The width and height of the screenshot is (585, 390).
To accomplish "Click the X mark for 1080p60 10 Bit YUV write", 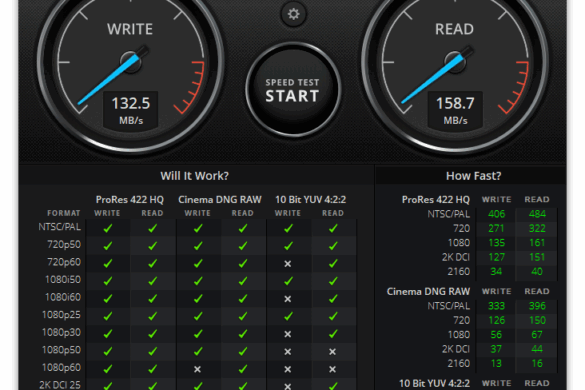I will [x=288, y=369].
